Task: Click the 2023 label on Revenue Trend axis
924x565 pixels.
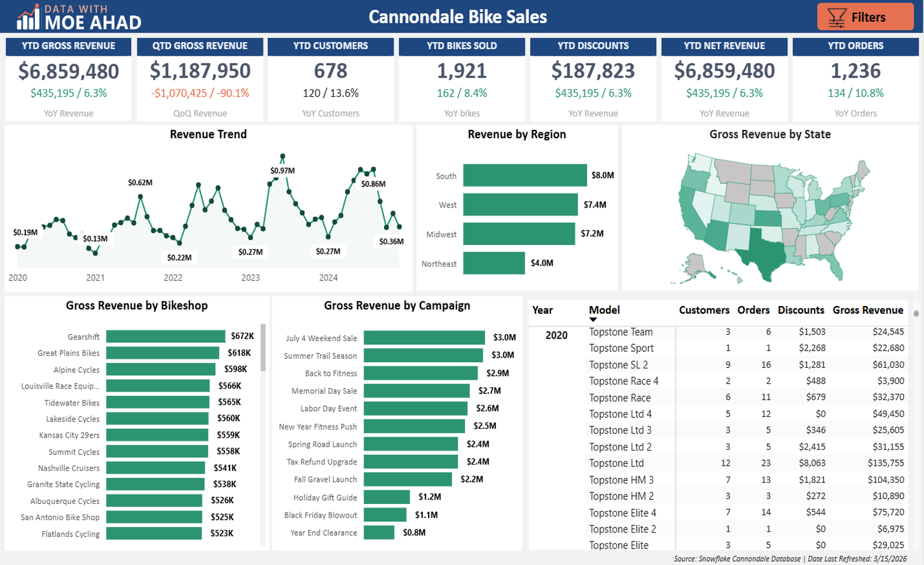Action: (x=251, y=277)
